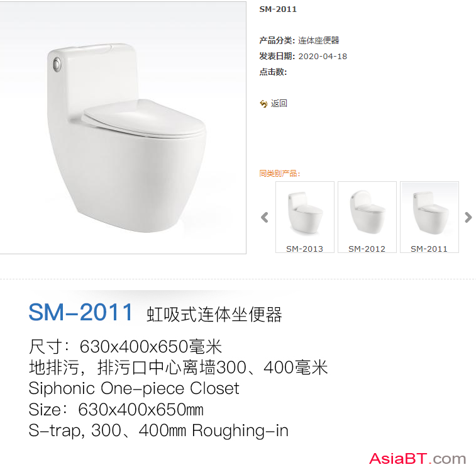This screenshot has width=476, height=472.
Task: Click the SM-2013 label under thumbnail
Action: (x=304, y=249)
